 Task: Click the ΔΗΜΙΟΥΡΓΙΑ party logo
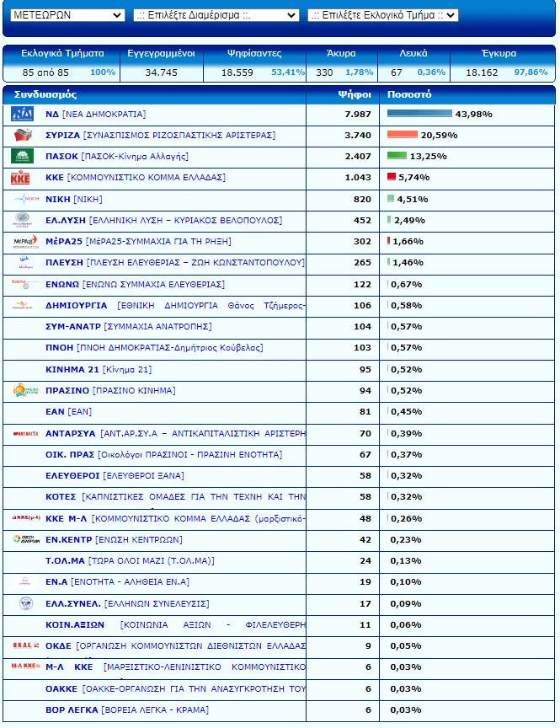point(22,306)
